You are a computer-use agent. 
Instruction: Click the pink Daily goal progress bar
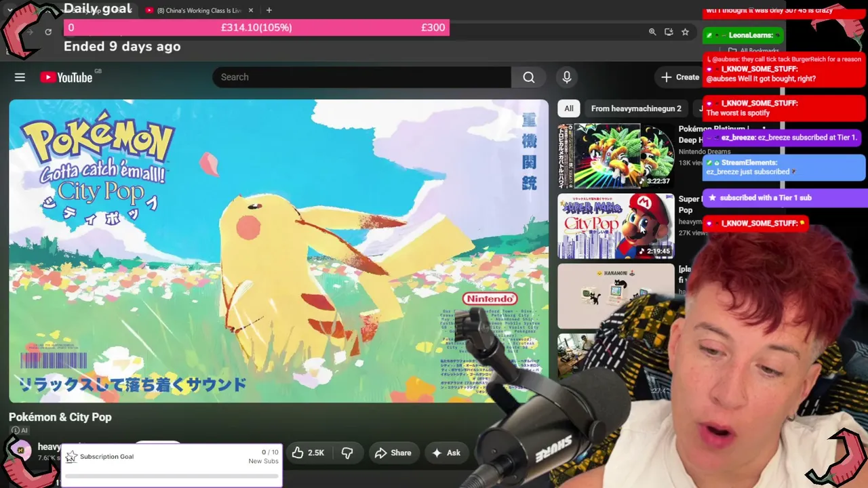coord(256,28)
